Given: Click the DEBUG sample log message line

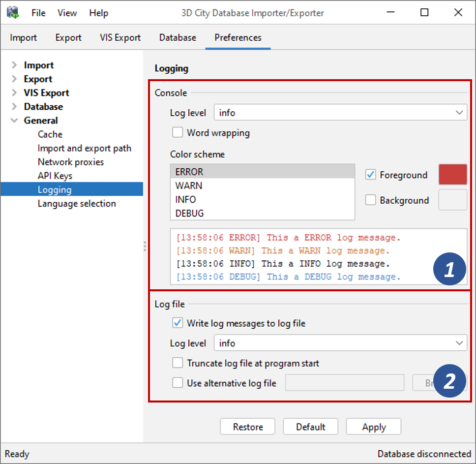Looking at the screenshot, I should 288,277.
